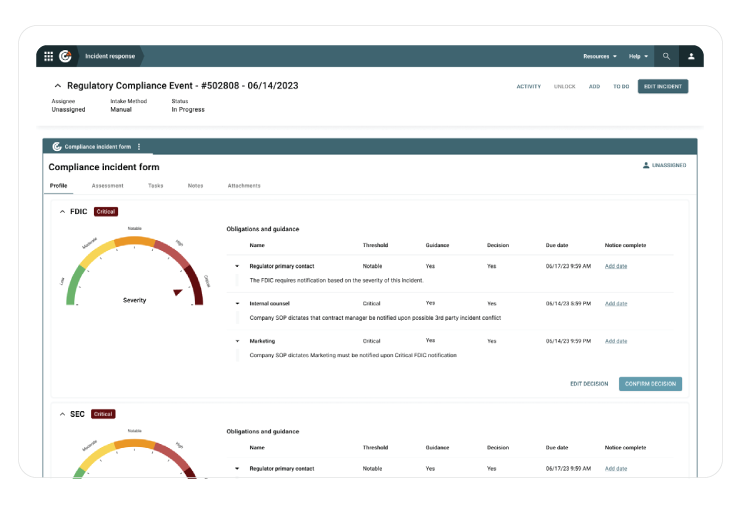
Task: Click the FDIC severity gauge pointer
Action: pyautogui.click(x=178, y=293)
